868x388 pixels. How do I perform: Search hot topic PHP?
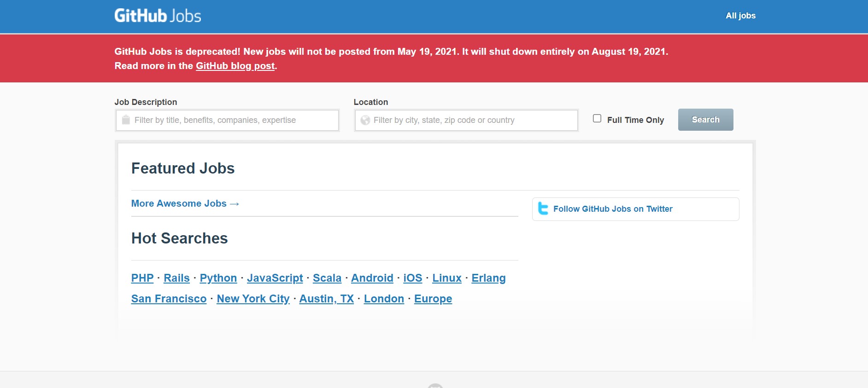142,278
